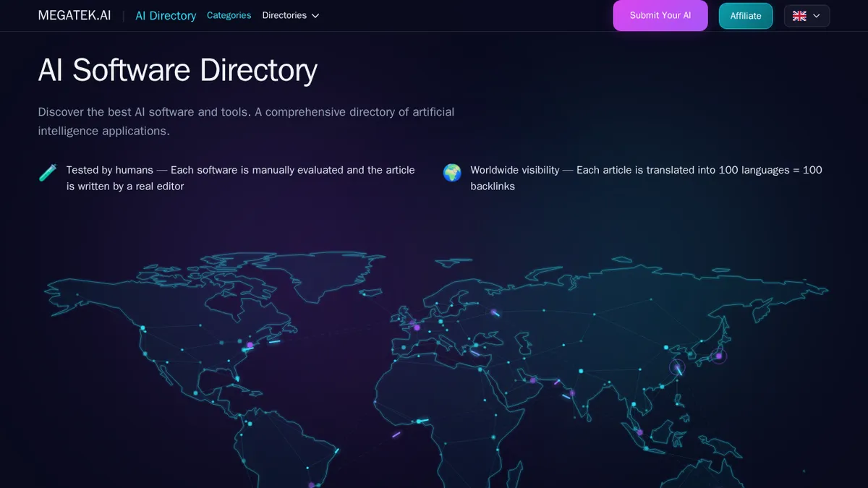Viewport: 868px width, 488px height.
Task: Click the globe icon beside Worldwide visibility
Action: click(451, 173)
